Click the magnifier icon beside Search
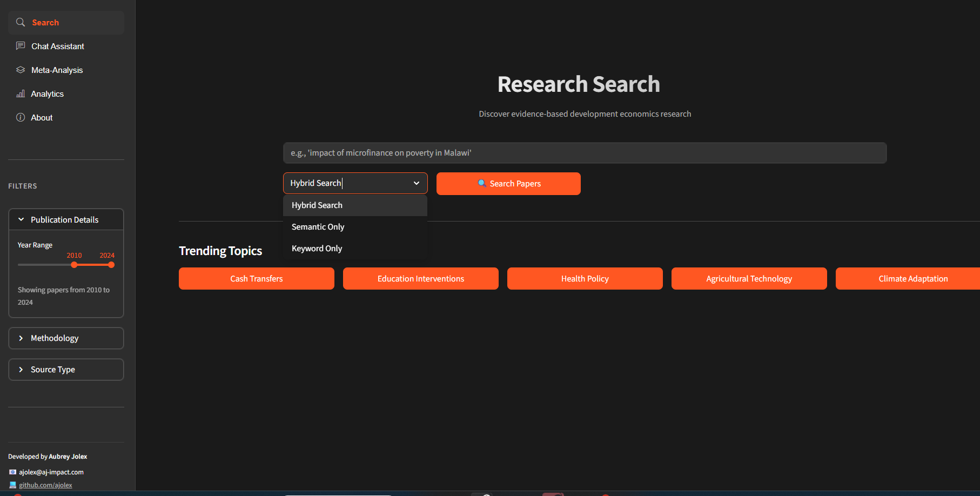The image size is (980, 496). tap(21, 22)
